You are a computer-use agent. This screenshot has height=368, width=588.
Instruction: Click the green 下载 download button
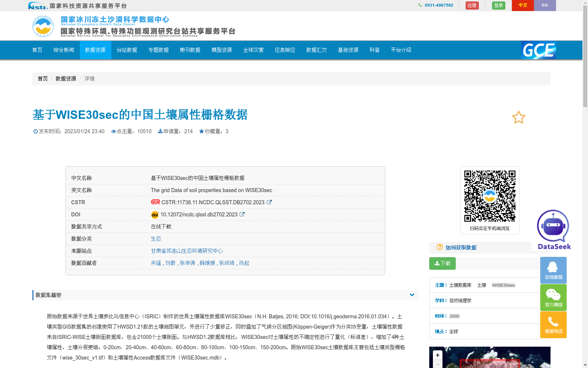click(442, 263)
